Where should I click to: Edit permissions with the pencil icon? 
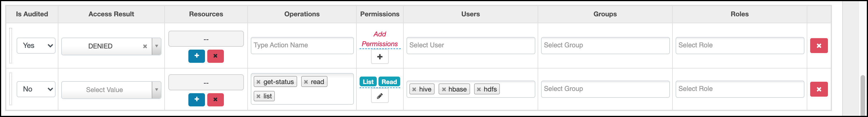pyautogui.click(x=379, y=96)
